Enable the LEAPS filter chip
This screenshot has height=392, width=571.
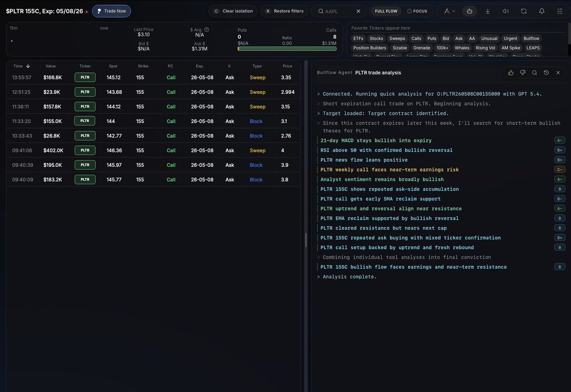(x=533, y=48)
